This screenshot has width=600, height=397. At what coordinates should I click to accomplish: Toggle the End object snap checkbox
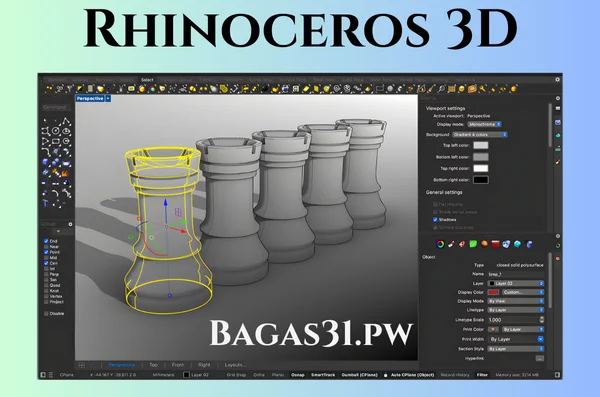click(46, 241)
